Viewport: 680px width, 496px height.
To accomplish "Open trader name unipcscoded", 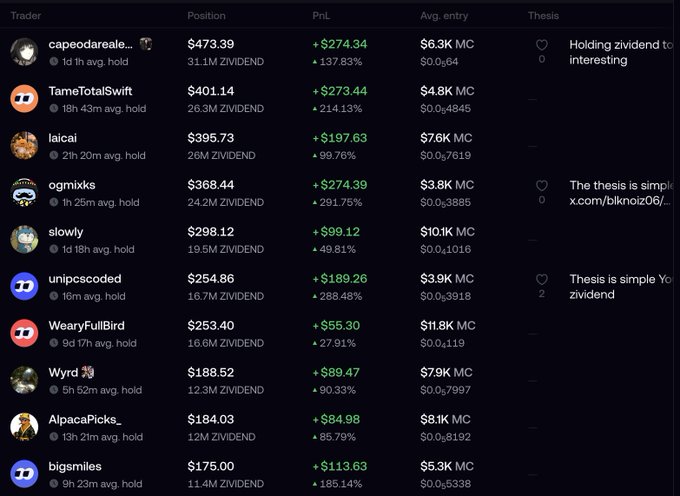I will [85, 279].
